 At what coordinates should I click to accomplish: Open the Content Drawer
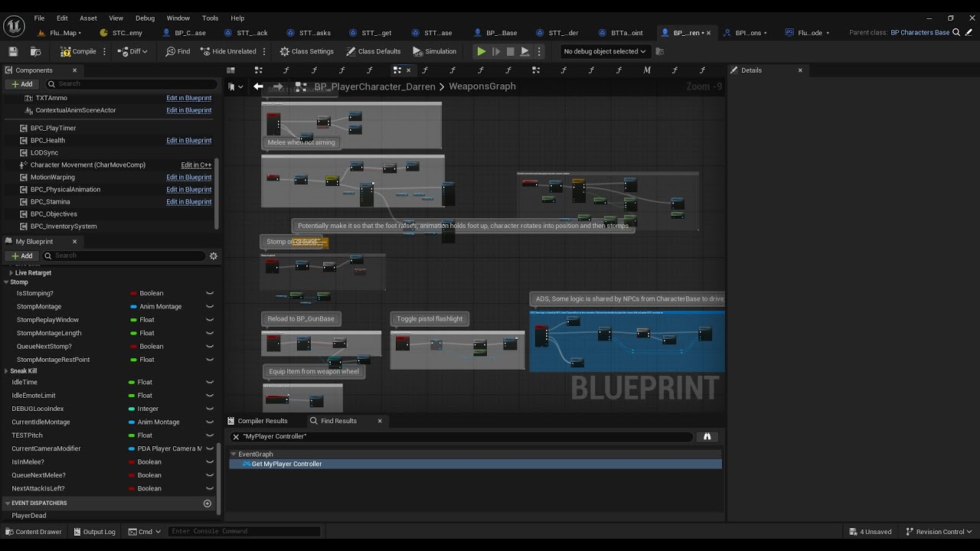click(34, 532)
